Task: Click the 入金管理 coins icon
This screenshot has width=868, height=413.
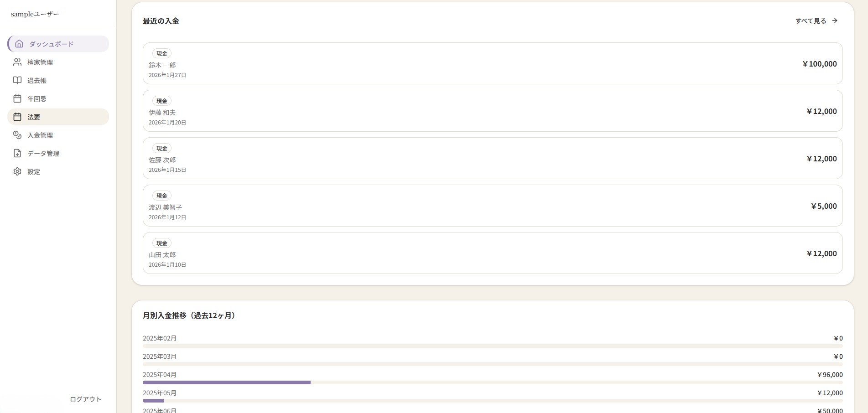Action: point(17,135)
